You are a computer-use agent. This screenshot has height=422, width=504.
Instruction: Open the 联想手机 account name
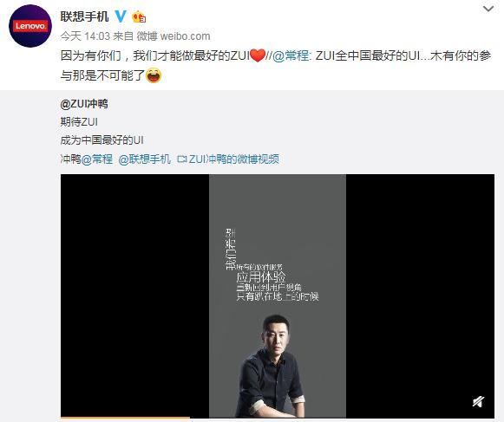[x=84, y=16]
